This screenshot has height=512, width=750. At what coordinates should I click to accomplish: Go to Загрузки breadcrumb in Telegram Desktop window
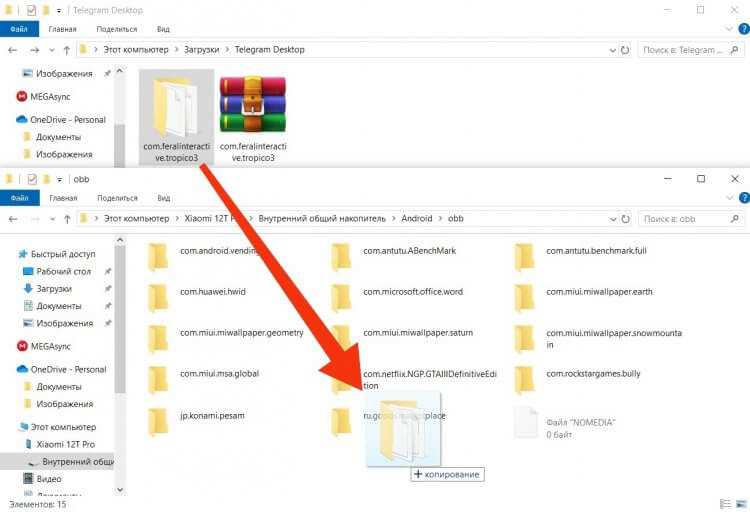tap(201, 50)
